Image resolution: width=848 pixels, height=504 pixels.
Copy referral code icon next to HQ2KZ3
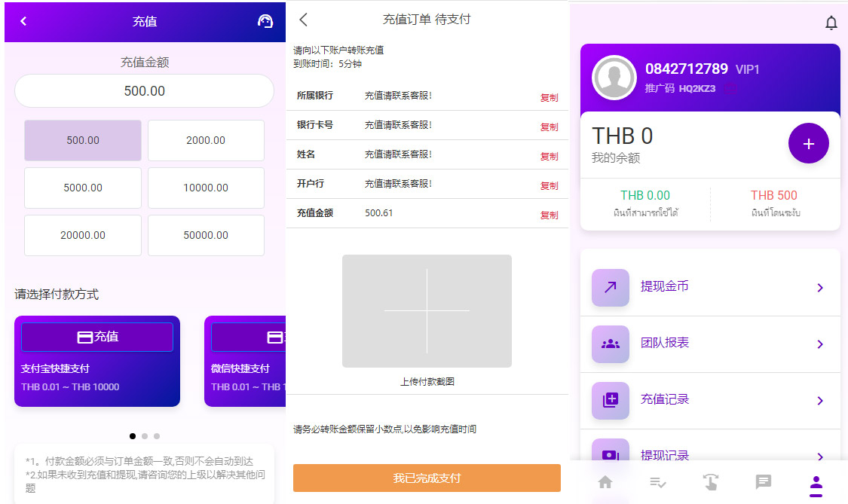pos(730,89)
